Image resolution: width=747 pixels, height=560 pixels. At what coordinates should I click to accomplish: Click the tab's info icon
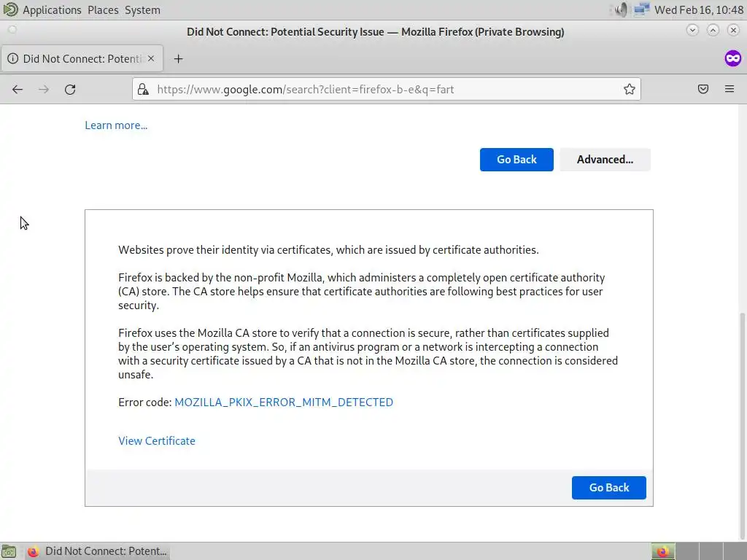coord(13,58)
